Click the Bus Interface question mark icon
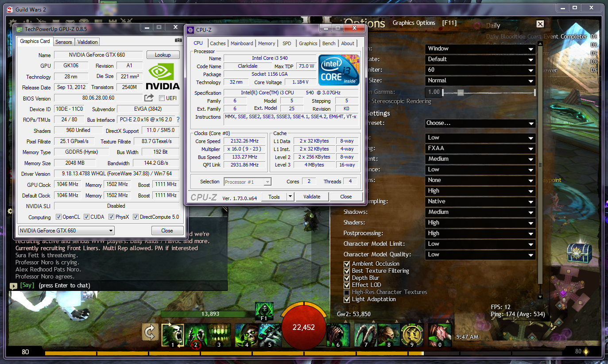Screen dimensions: 608x364 (x=178, y=120)
